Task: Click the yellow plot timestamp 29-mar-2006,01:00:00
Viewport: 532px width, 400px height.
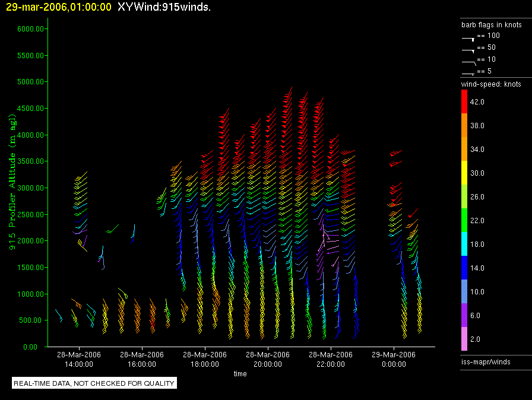Action: (x=58, y=7)
